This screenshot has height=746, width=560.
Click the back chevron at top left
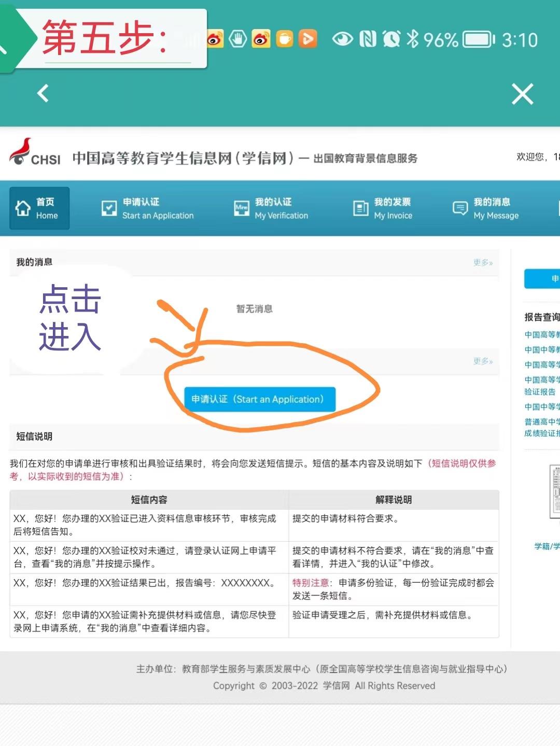click(x=42, y=94)
